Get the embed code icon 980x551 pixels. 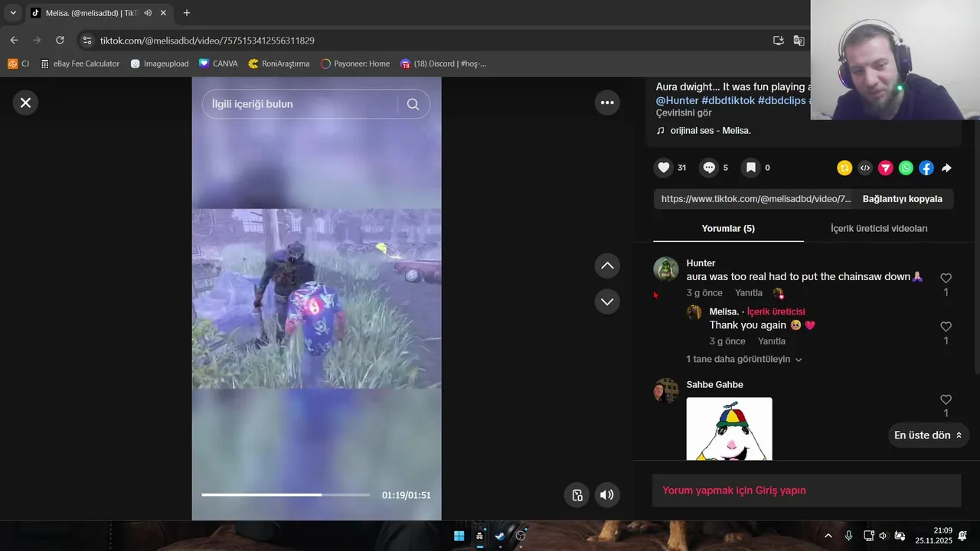865,168
